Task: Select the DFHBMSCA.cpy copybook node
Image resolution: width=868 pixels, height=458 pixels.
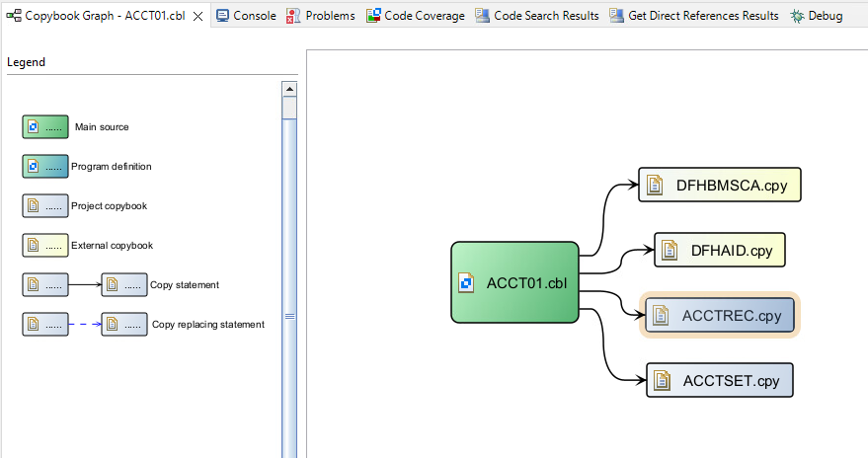Action: coord(719,185)
